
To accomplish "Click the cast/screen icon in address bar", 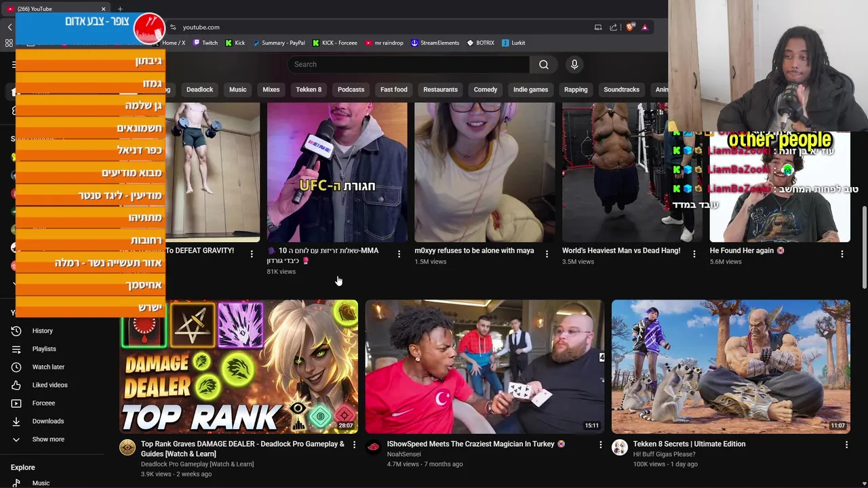I will click(598, 27).
